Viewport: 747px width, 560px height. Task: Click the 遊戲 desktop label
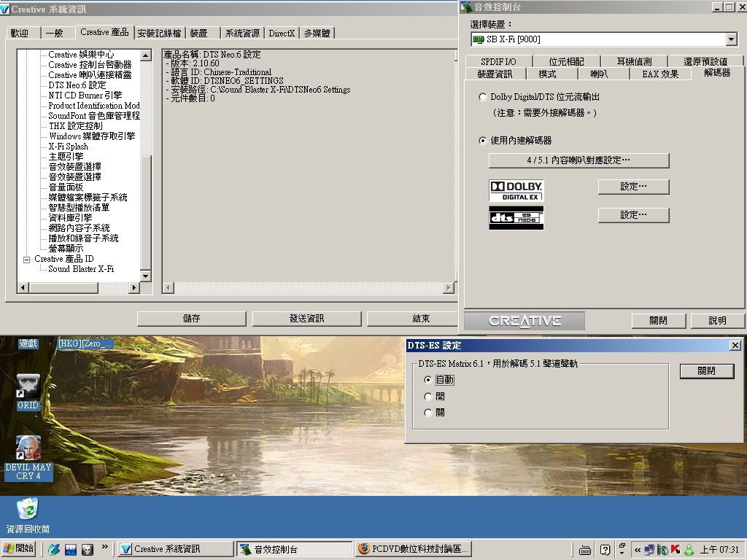28,343
